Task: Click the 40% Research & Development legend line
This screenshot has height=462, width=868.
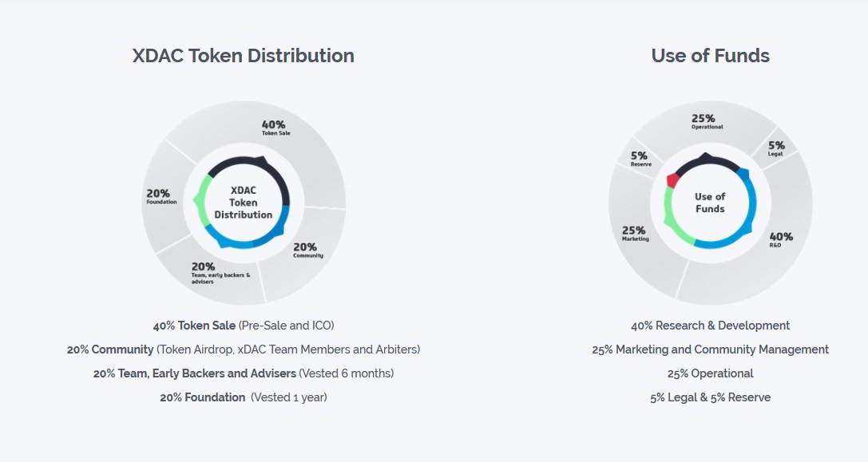Action: coord(710,326)
